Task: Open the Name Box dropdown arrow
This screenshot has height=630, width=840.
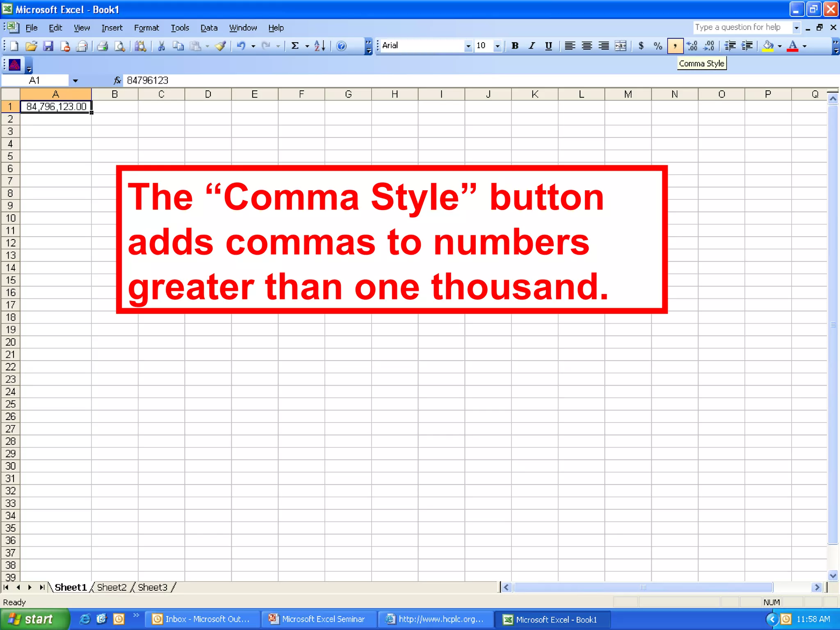Action: tap(75, 80)
